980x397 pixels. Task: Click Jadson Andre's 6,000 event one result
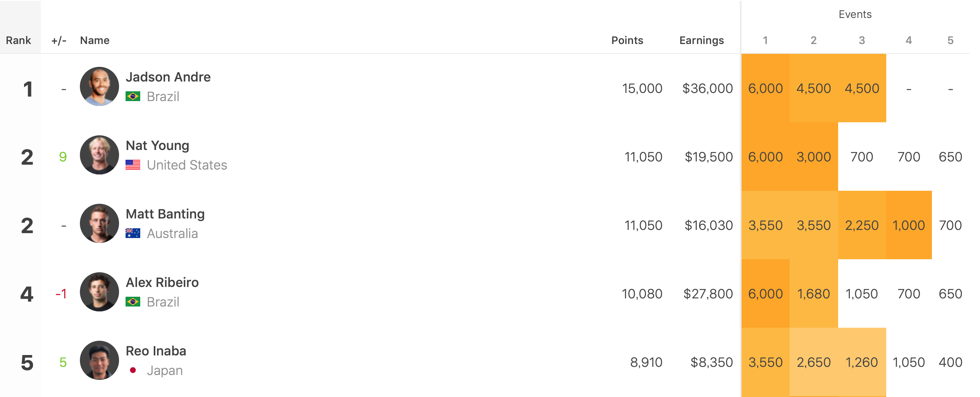pyautogui.click(x=765, y=88)
